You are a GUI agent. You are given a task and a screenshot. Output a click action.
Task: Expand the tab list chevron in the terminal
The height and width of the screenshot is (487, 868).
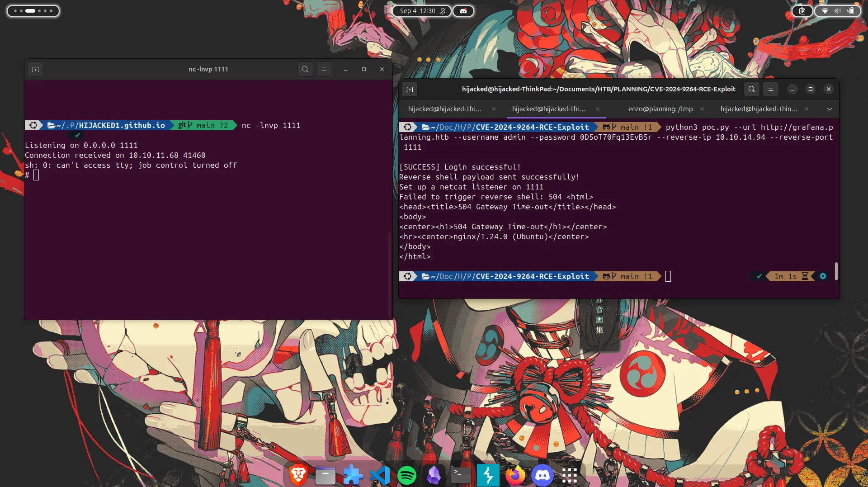coord(830,109)
